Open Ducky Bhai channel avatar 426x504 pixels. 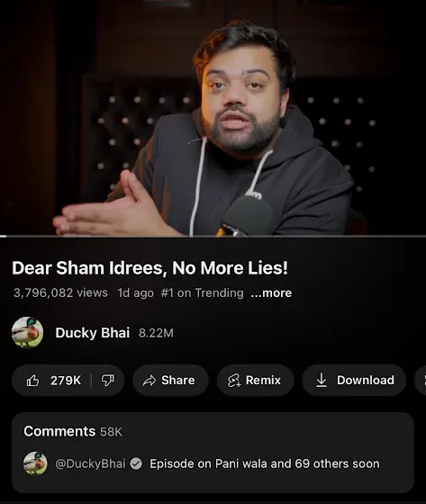tap(27, 332)
